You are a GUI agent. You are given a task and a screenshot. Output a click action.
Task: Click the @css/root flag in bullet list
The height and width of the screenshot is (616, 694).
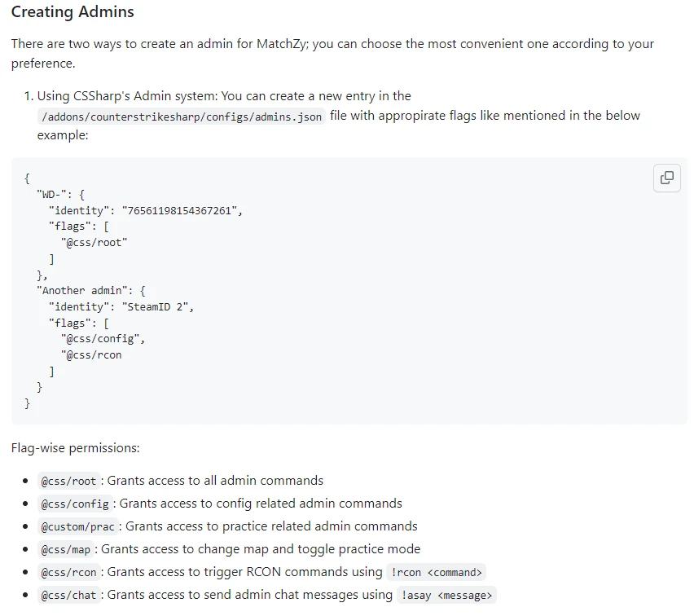(x=69, y=482)
